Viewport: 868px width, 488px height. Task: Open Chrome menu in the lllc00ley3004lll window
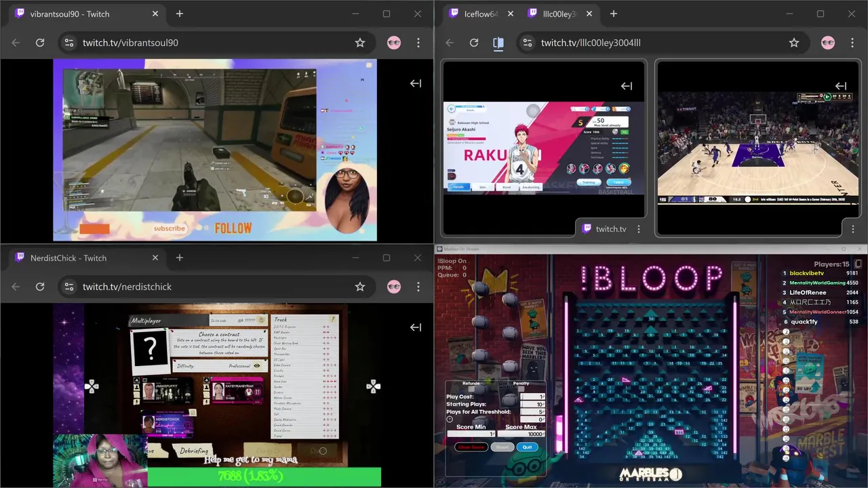pyautogui.click(x=852, y=43)
